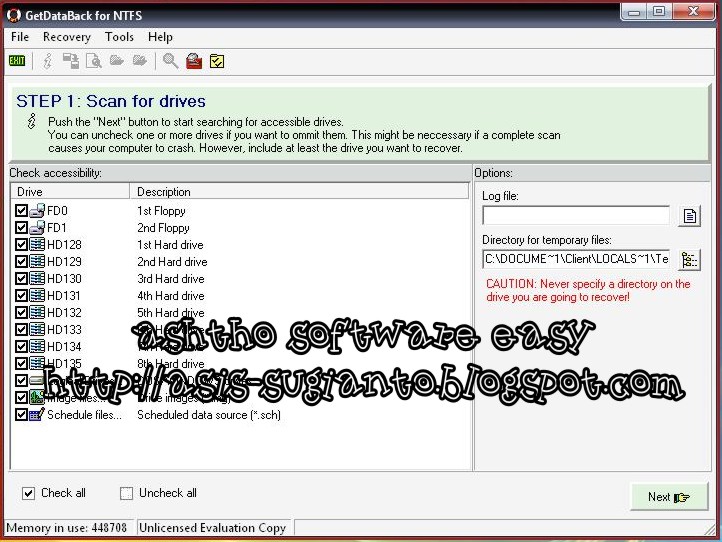The width and height of the screenshot is (722, 542).
Task: Uncheck the HD131 drive checkbox
Action: 21,296
